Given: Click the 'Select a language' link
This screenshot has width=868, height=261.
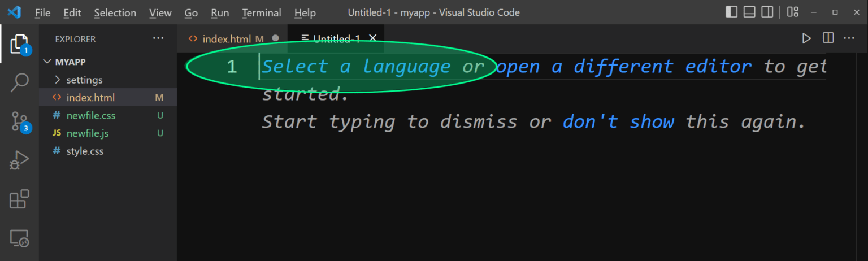Looking at the screenshot, I should [356, 67].
